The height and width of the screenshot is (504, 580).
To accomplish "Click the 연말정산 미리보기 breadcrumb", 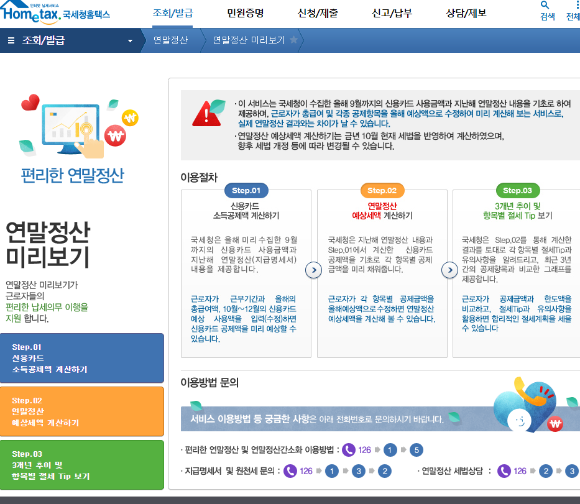I will click(x=249, y=40).
